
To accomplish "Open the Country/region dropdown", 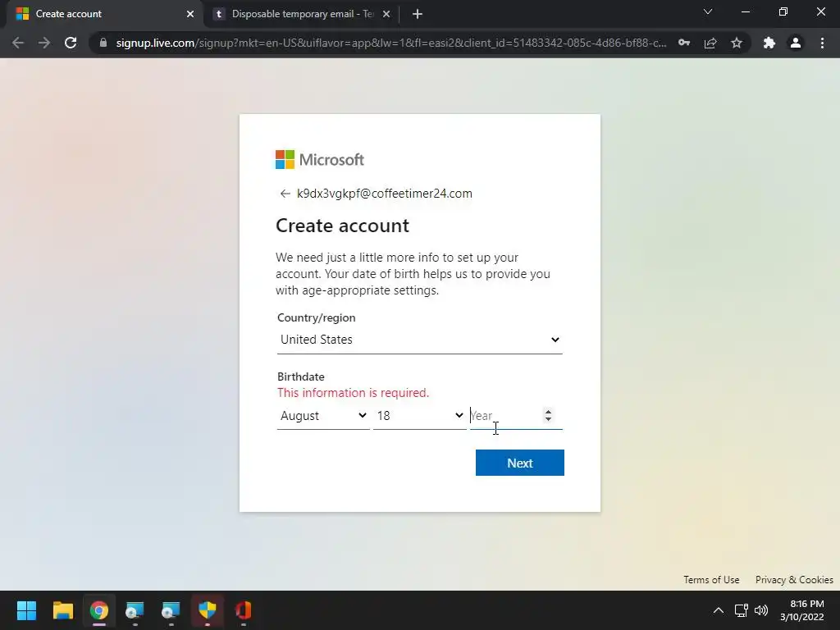I will tap(419, 340).
